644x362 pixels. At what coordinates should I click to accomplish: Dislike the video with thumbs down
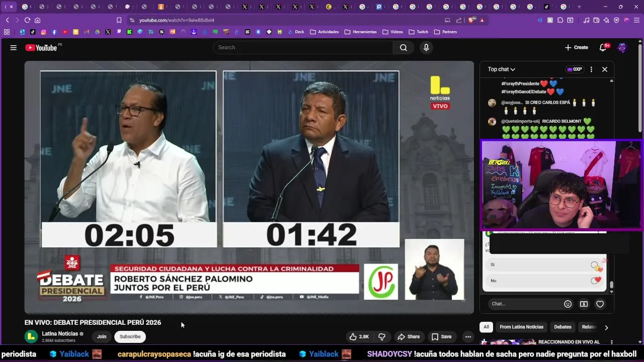(x=382, y=337)
